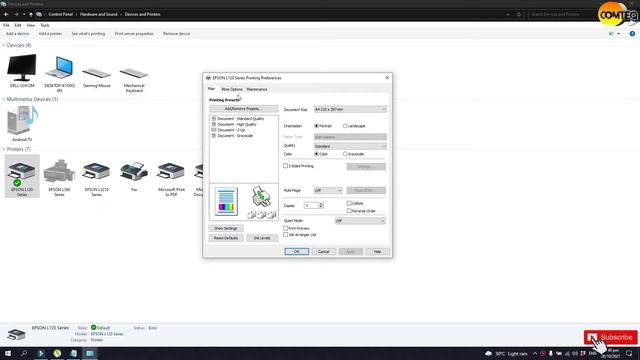Click the back navigation arrow
640x360 pixels.
point(7,14)
